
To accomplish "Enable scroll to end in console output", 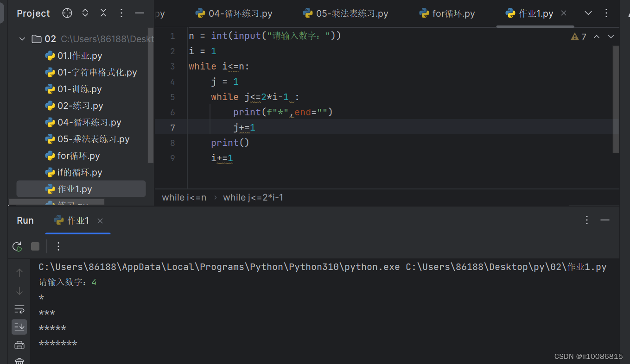I will pos(19,326).
